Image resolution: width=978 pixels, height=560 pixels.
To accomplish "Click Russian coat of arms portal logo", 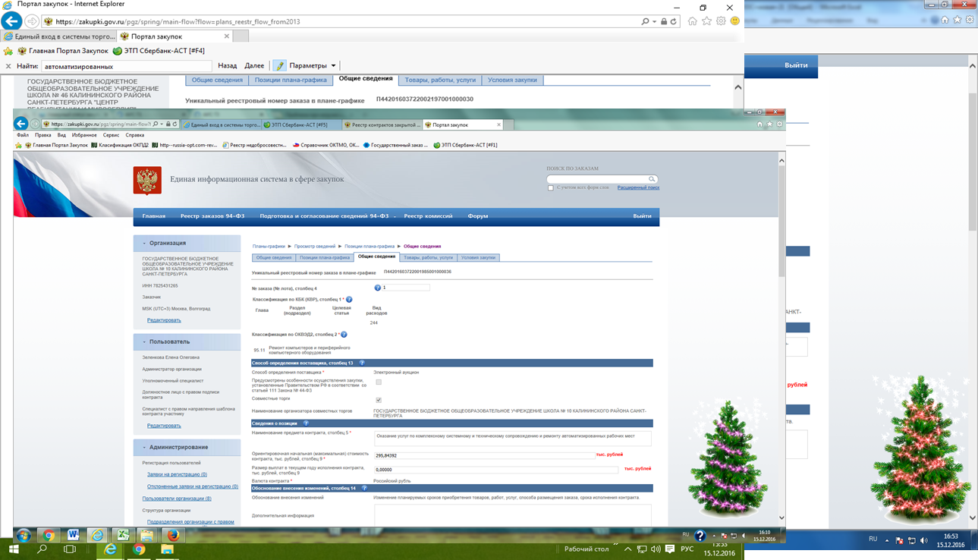I will click(x=147, y=181).
